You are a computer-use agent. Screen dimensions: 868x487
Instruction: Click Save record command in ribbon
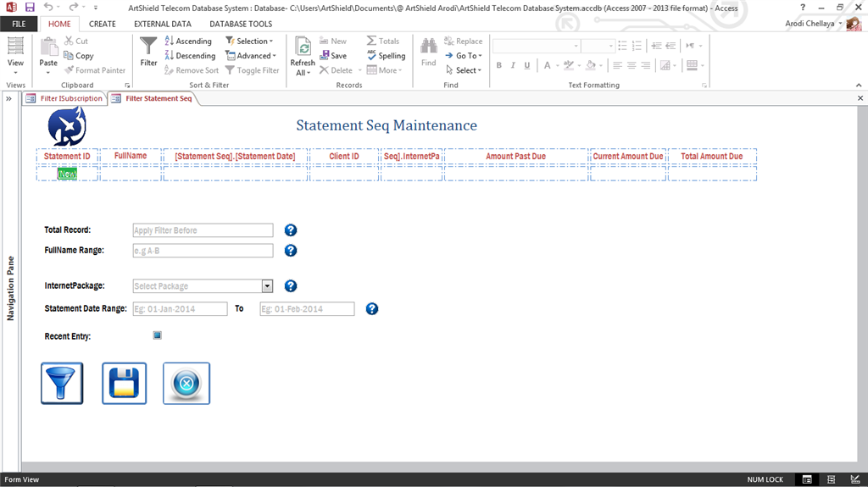[332, 55]
